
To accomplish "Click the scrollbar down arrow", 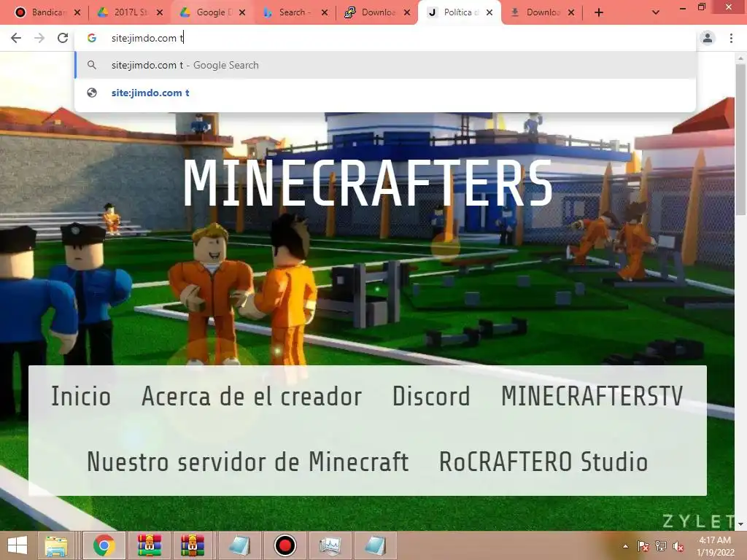I will click(x=740, y=524).
